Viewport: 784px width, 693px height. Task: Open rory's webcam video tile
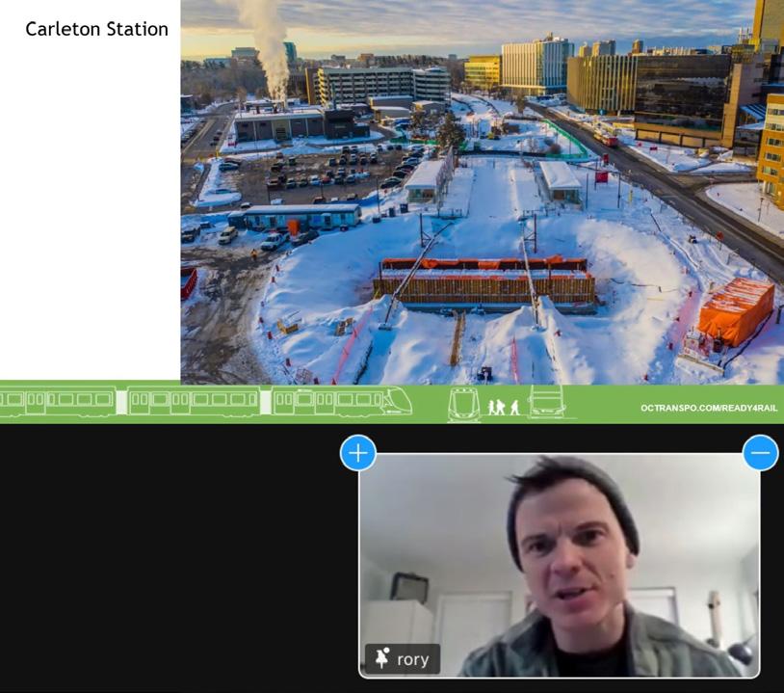pos(560,566)
